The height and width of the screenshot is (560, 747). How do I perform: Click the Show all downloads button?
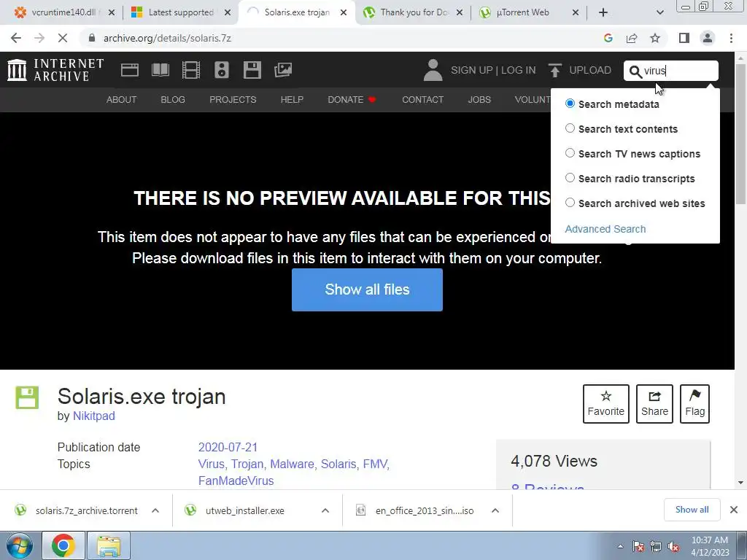coord(692,510)
